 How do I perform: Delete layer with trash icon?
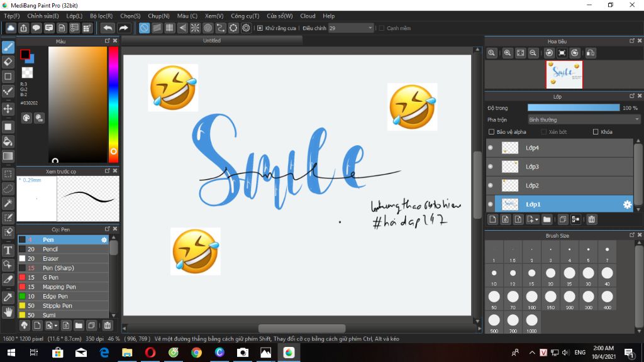(591, 219)
